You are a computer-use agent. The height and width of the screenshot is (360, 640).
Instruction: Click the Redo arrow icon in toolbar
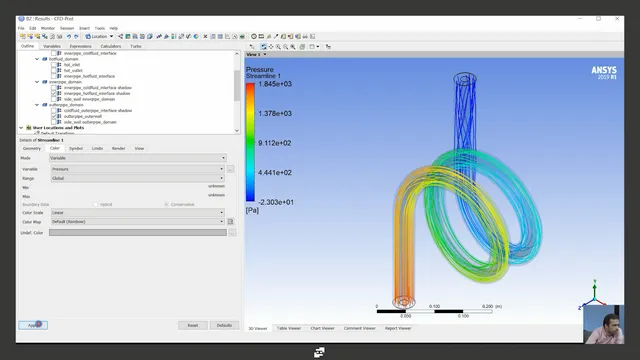coord(76,37)
